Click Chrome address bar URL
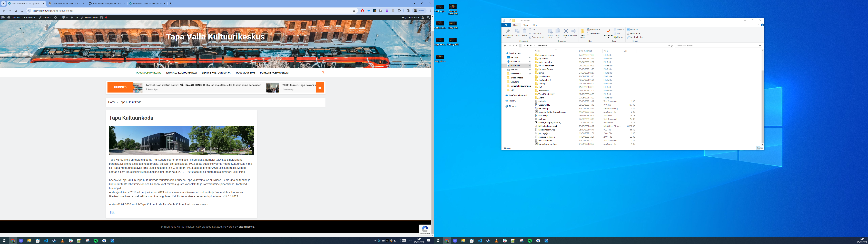 point(53,11)
